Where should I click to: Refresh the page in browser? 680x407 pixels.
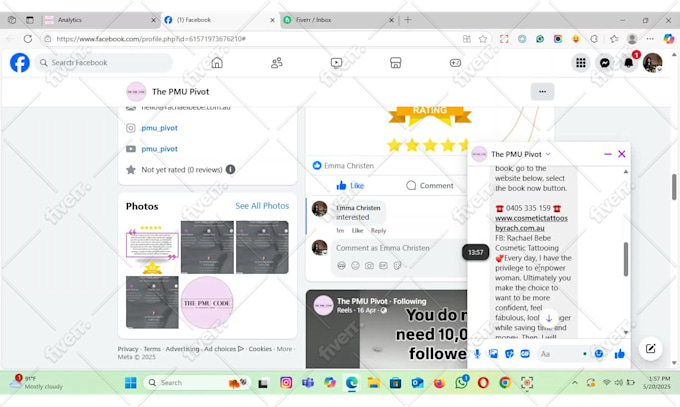(x=28, y=39)
